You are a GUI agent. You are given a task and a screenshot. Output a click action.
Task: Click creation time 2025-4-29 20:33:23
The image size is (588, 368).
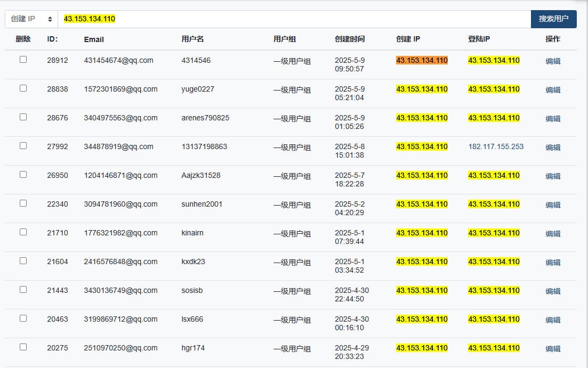pyautogui.click(x=352, y=352)
